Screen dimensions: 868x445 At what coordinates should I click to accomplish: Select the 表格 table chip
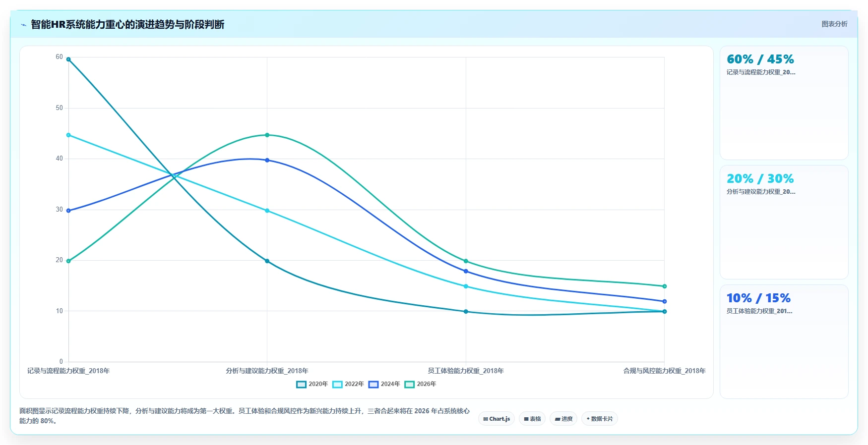532,419
